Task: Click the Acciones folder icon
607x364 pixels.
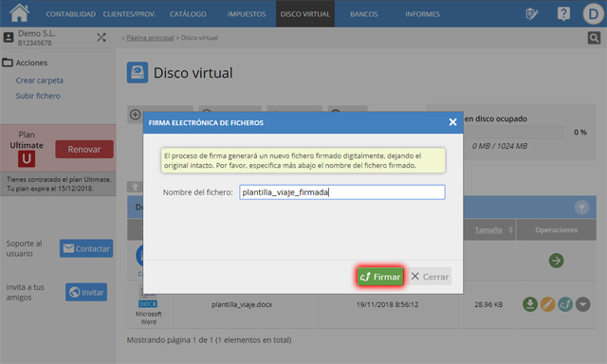Action: coord(8,63)
